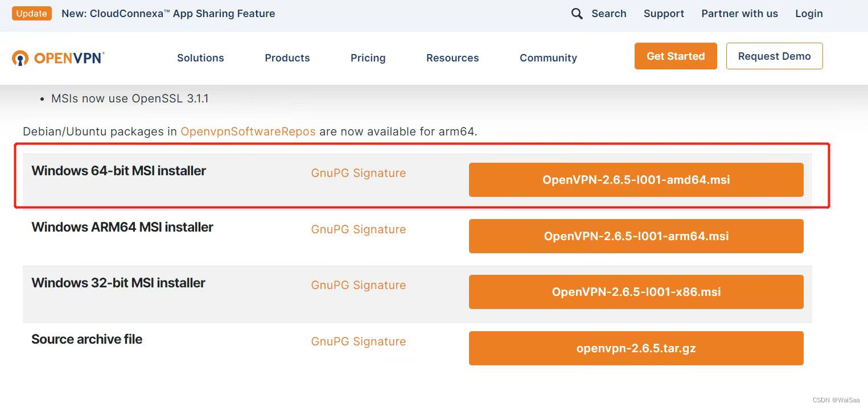
Task: Download openvpn-2.6.5.tar.gz source archive
Action: [636, 348]
